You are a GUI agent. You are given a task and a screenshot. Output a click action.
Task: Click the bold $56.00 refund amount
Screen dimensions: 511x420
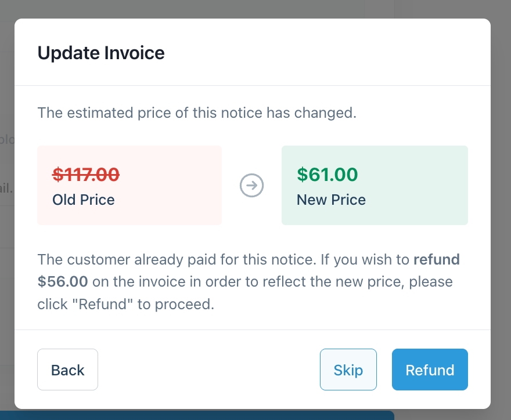(x=63, y=282)
